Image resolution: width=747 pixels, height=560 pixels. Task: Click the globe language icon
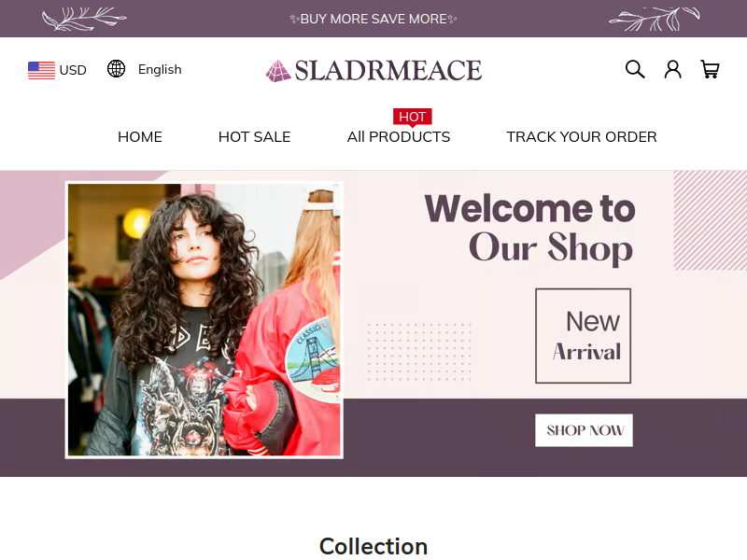[x=116, y=69]
